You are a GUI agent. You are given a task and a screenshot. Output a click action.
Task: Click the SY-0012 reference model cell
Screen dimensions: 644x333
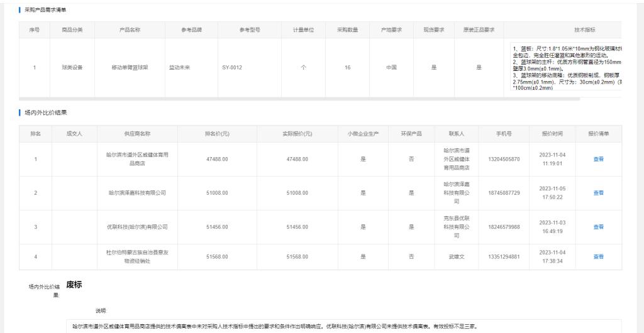click(x=233, y=67)
